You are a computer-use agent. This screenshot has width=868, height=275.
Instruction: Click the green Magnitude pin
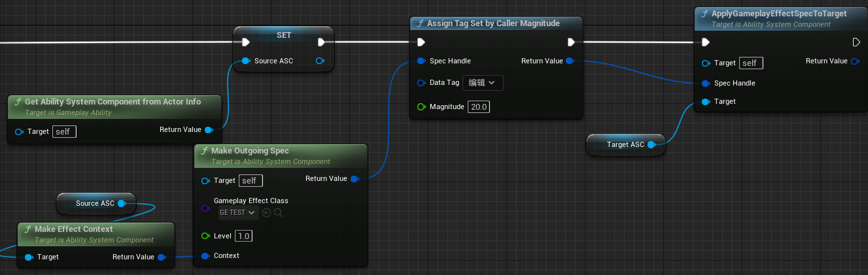click(421, 106)
